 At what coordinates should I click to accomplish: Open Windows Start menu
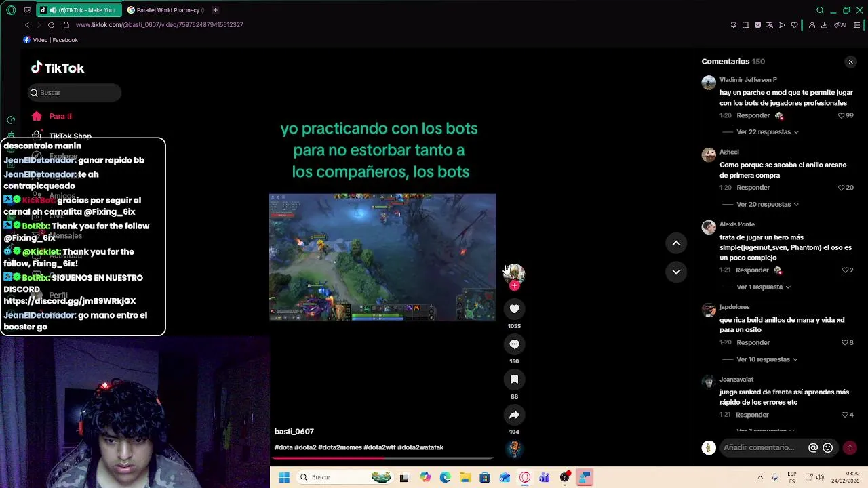pos(284,477)
